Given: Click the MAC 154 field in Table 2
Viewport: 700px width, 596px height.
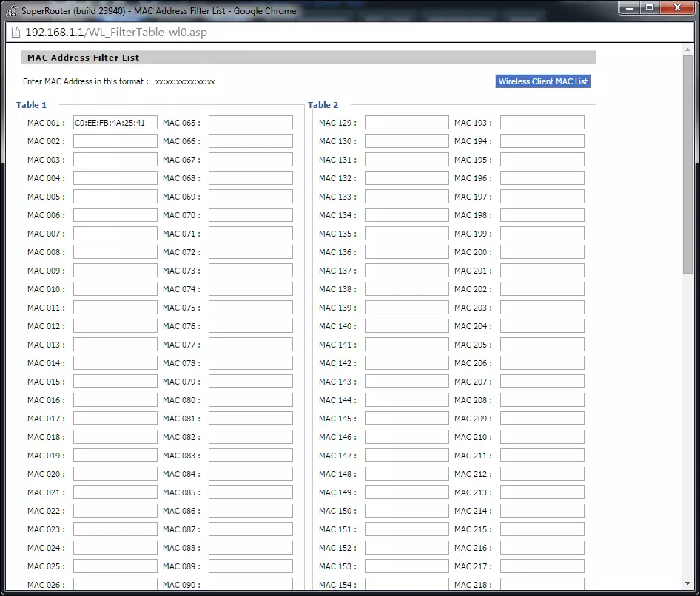Looking at the screenshot, I should pyautogui.click(x=406, y=584).
